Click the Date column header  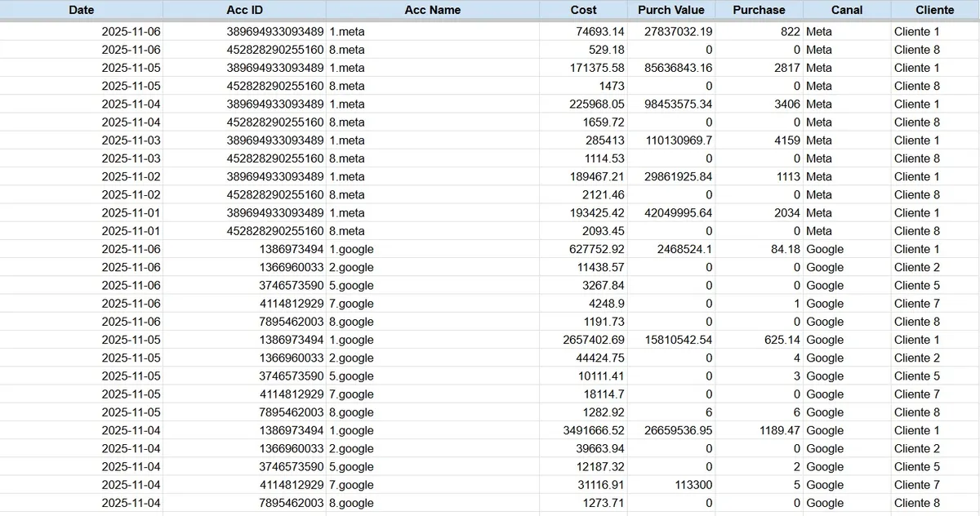[81, 10]
